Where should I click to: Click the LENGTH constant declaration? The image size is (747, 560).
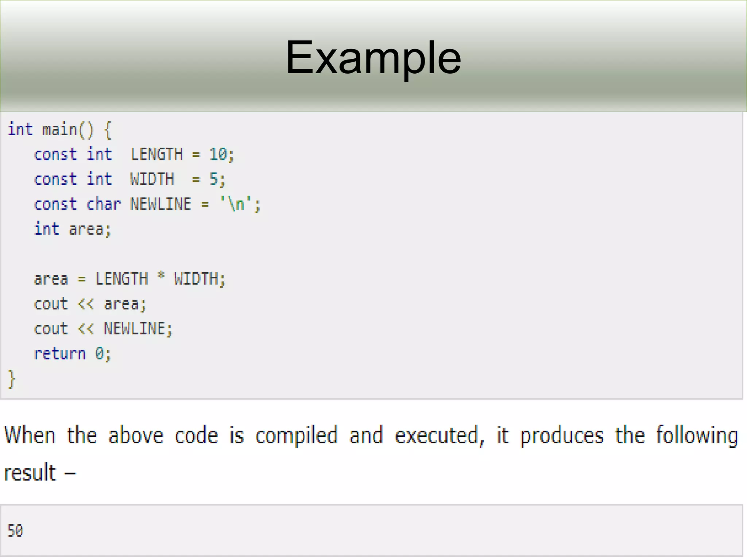133,155
